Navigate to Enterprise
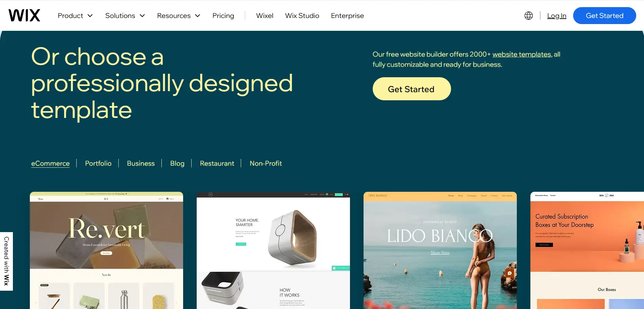Viewport: 644px width, 309px height. tap(347, 16)
